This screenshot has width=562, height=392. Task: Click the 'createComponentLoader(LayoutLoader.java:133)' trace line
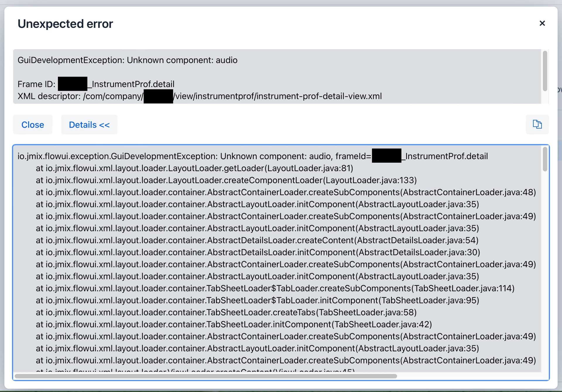click(x=226, y=180)
